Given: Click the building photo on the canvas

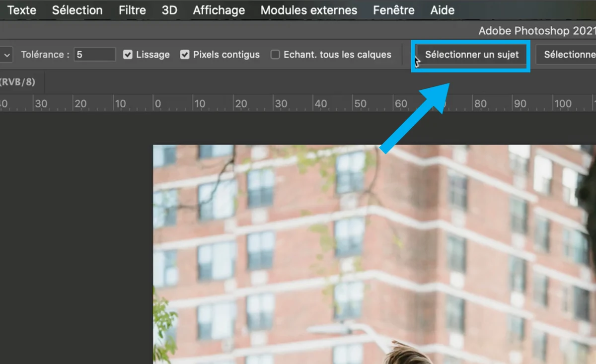Looking at the screenshot, I should [x=374, y=254].
